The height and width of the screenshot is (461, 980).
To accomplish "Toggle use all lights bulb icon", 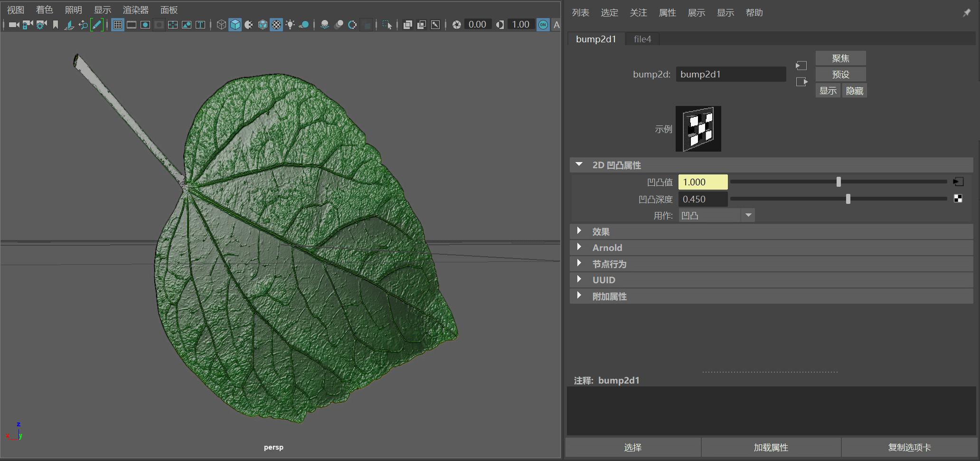I will tap(290, 25).
